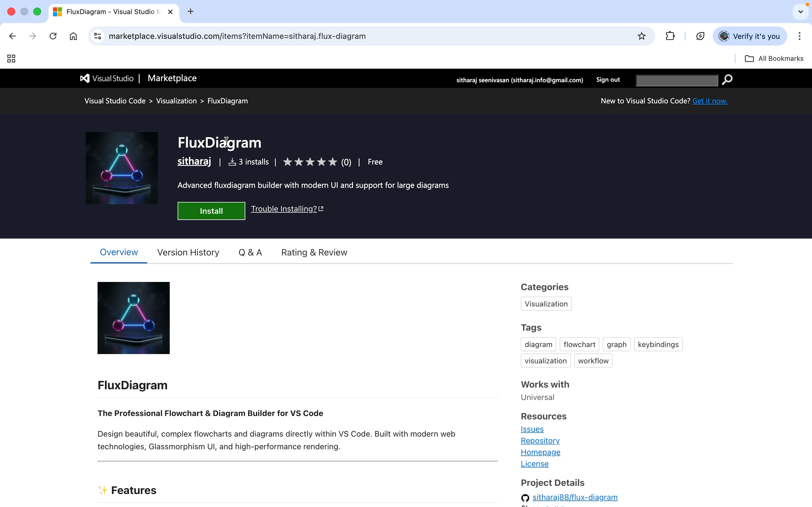Reload the page
This screenshot has height=507, width=812.
click(x=53, y=36)
